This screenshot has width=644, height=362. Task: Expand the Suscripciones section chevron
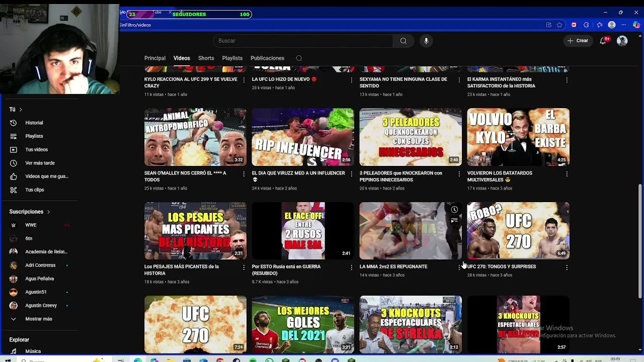[48, 212]
